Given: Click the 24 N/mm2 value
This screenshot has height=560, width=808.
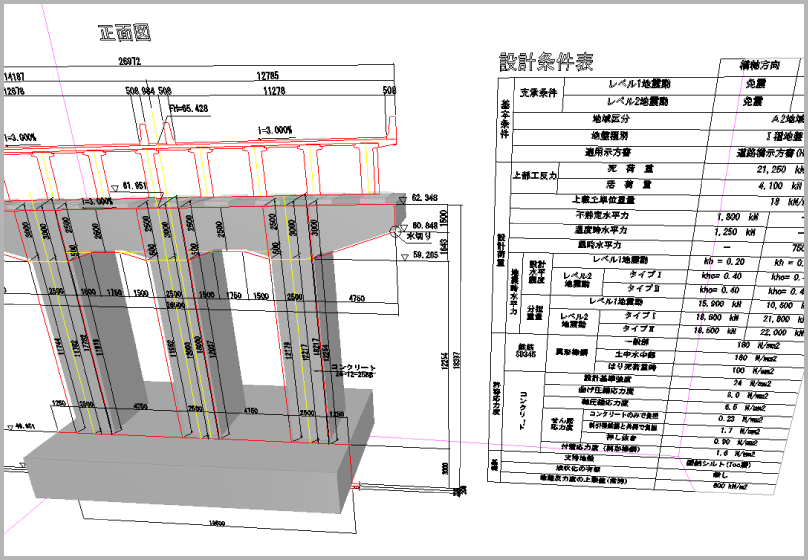Looking at the screenshot, I should (752, 383).
